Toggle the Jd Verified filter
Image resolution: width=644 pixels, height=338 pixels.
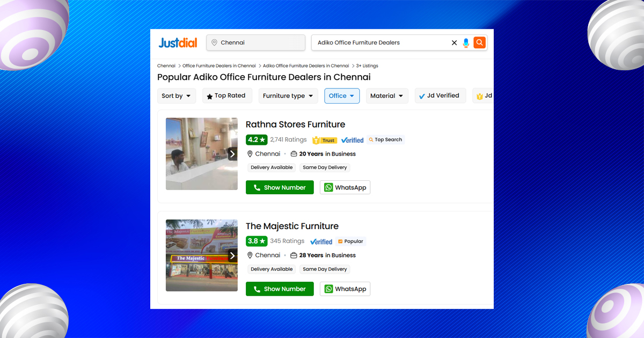[x=440, y=96]
